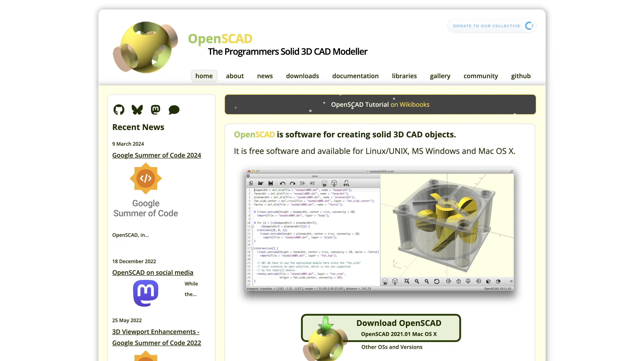
Task: Click the Google Summer of Code badge icon
Action: (x=146, y=178)
